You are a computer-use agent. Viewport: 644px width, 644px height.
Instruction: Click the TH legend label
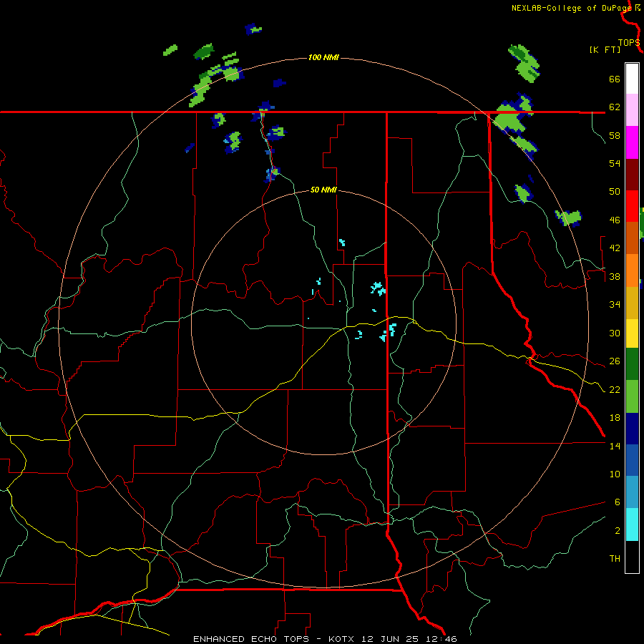point(615,559)
